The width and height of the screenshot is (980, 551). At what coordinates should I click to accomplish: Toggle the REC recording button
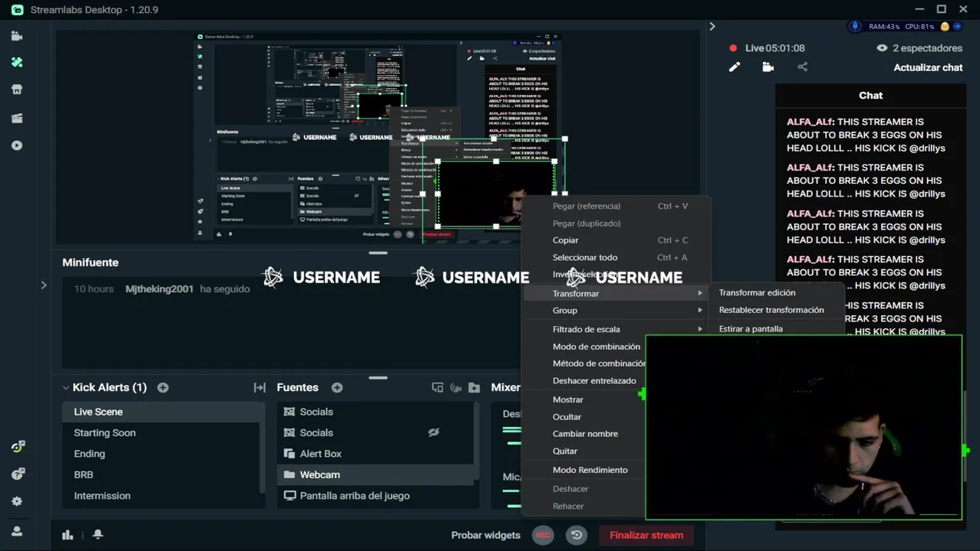[x=543, y=535]
